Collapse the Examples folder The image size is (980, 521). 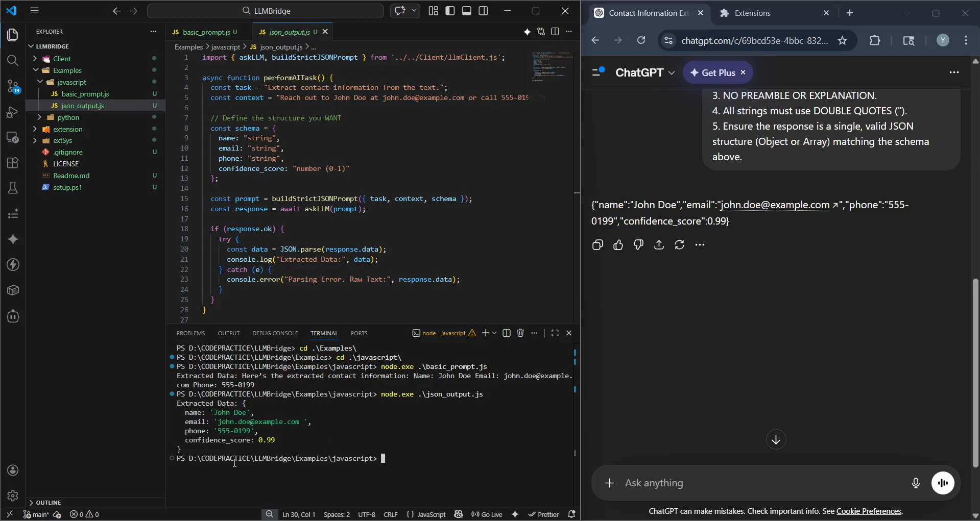pos(67,70)
